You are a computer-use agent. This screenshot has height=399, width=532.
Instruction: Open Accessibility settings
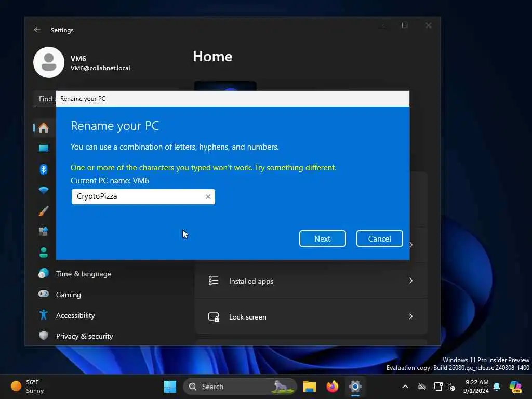[75, 315]
